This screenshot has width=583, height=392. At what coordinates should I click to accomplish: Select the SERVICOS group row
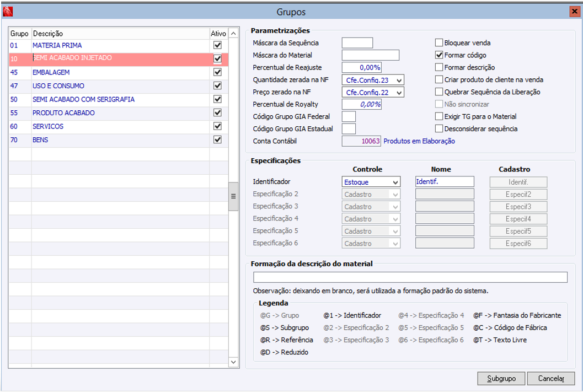point(119,126)
